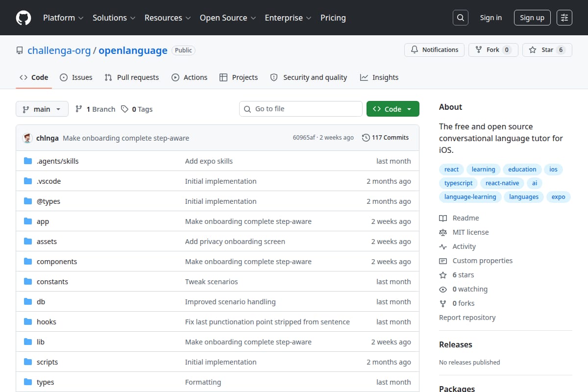Image resolution: width=588 pixels, height=392 pixels.
Task: Click the Report repository link
Action: click(467, 318)
